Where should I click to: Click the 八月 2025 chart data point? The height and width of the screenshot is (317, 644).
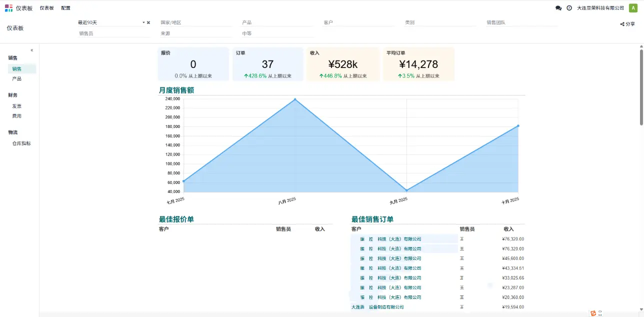(295, 99)
